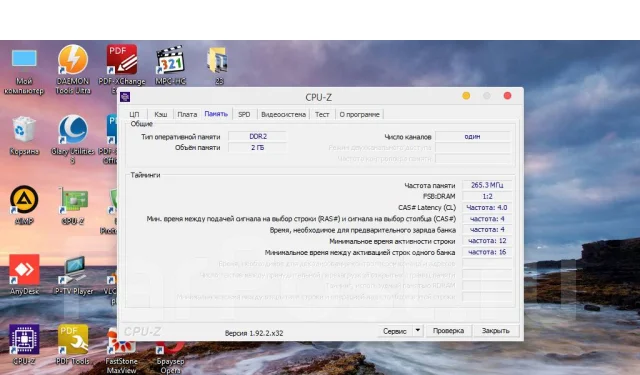Image resolution: width=640 pixels, height=375 pixels.
Task: Click the Версия 1.92.2.x32 text
Action: (x=253, y=333)
